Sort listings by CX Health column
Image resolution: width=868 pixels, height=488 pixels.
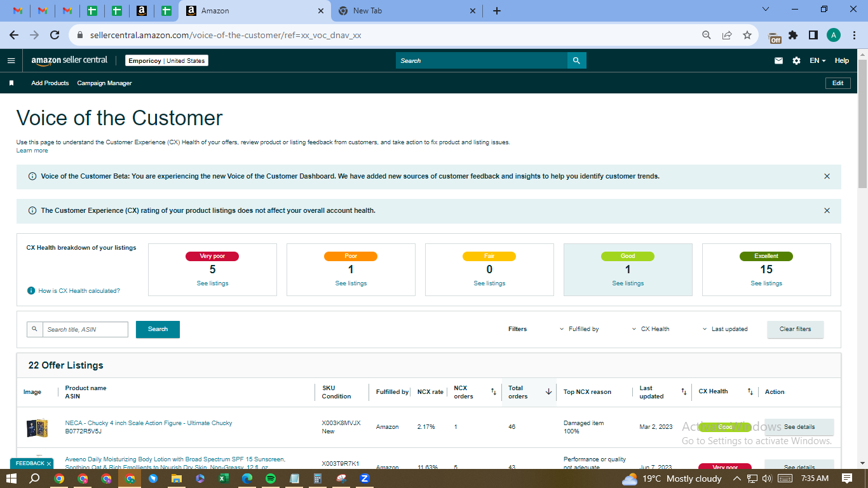750,392
